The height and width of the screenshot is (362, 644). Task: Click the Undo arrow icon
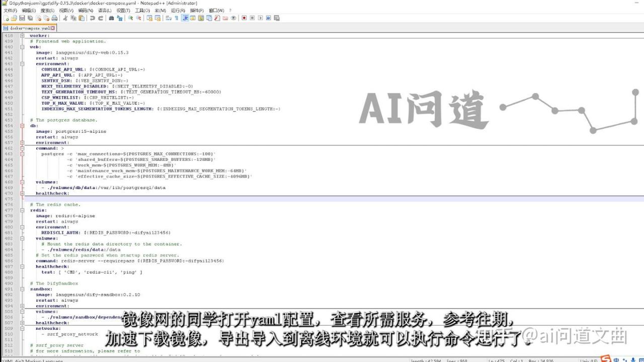[92, 18]
